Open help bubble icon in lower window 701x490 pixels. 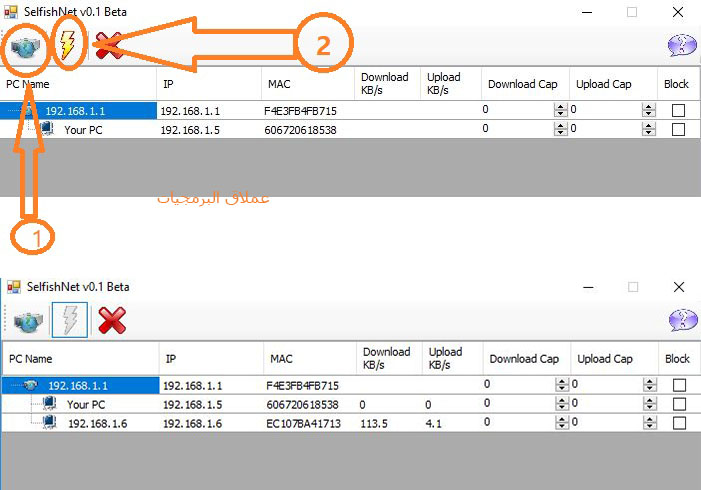point(683,320)
